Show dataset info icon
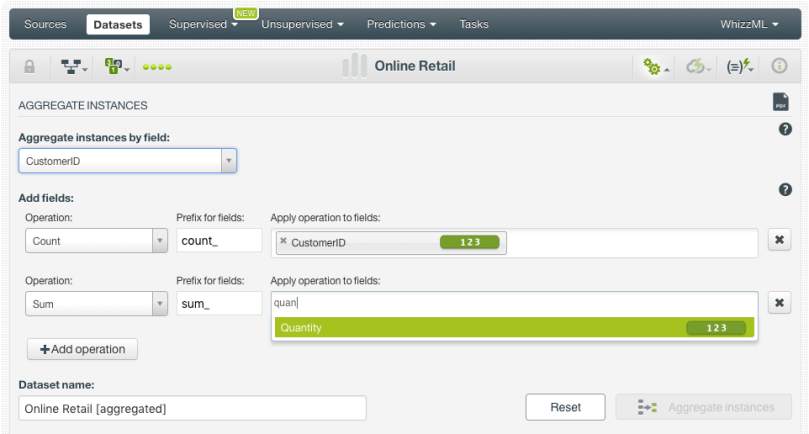The width and height of the screenshot is (809, 434). tap(779, 66)
